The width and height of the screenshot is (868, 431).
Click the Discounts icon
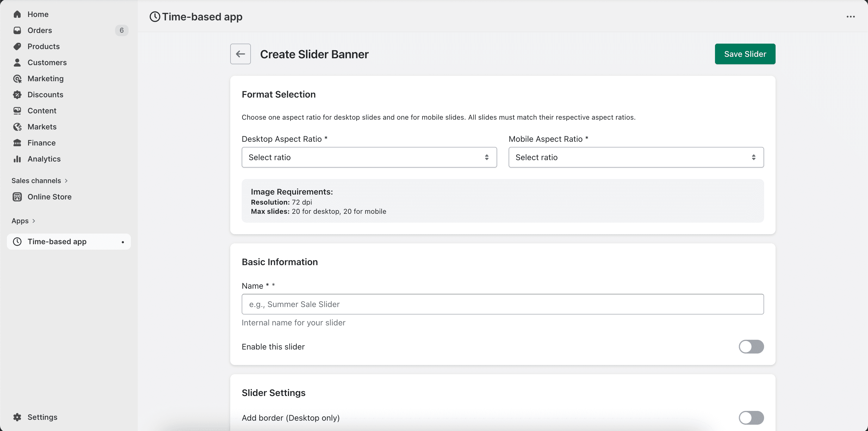pos(17,95)
